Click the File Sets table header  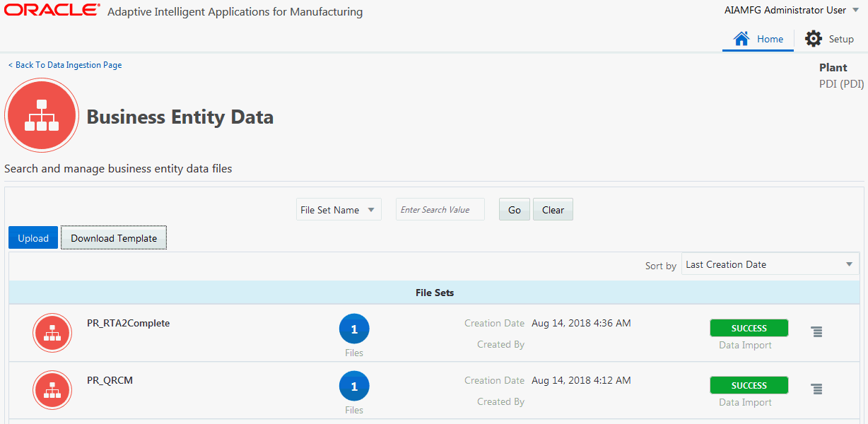(x=435, y=293)
